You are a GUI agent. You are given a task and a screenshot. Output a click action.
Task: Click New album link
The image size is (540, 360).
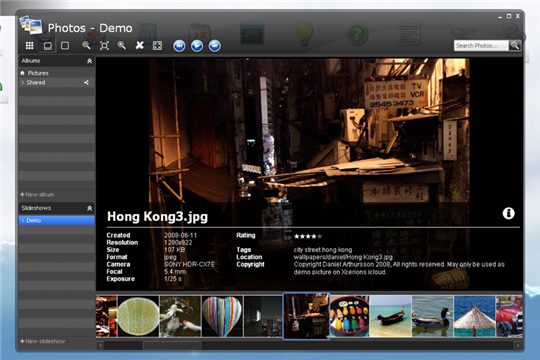coord(37,195)
